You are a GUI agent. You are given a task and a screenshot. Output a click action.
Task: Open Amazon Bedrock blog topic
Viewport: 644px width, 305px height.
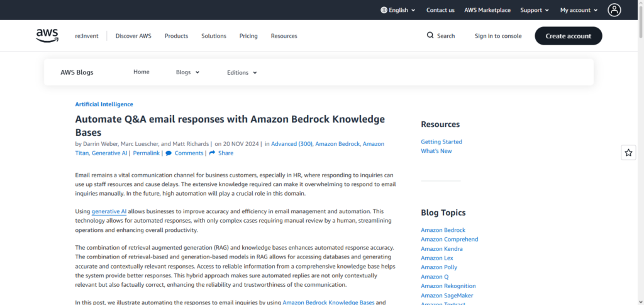(x=443, y=230)
